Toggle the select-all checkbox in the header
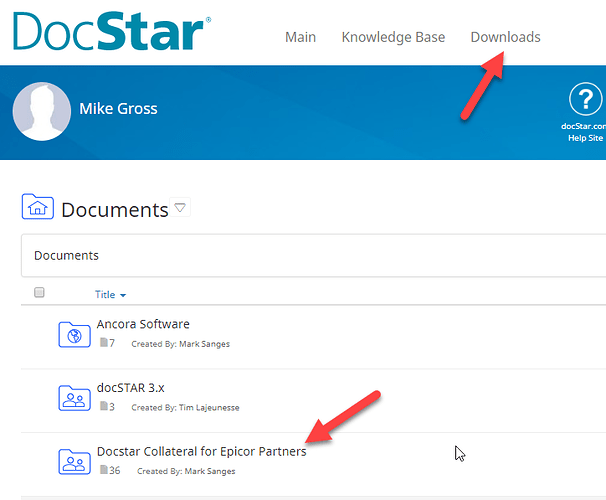606x500 pixels. pos(39,292)
